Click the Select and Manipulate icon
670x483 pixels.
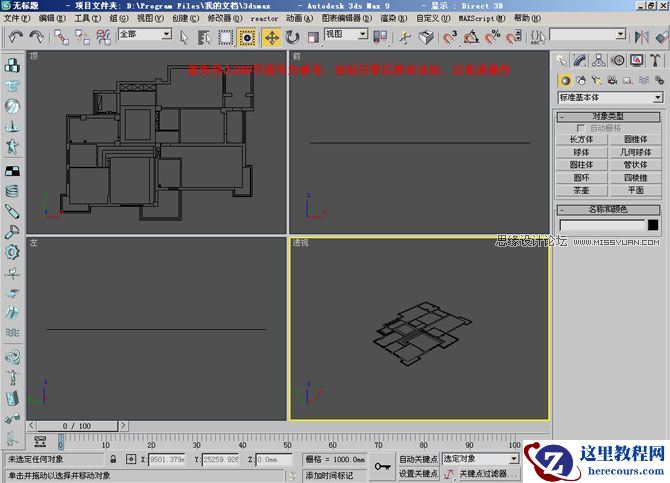pos(404,38)
